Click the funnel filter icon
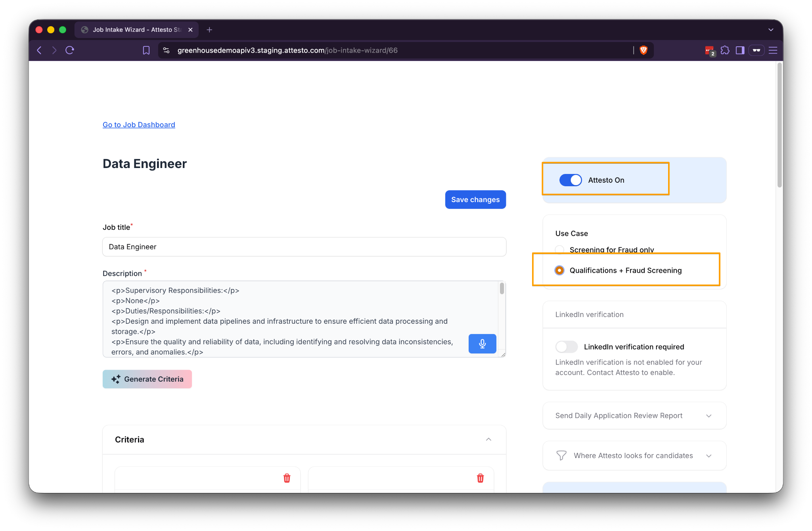 pyautogui.click(x=561, y=456)
